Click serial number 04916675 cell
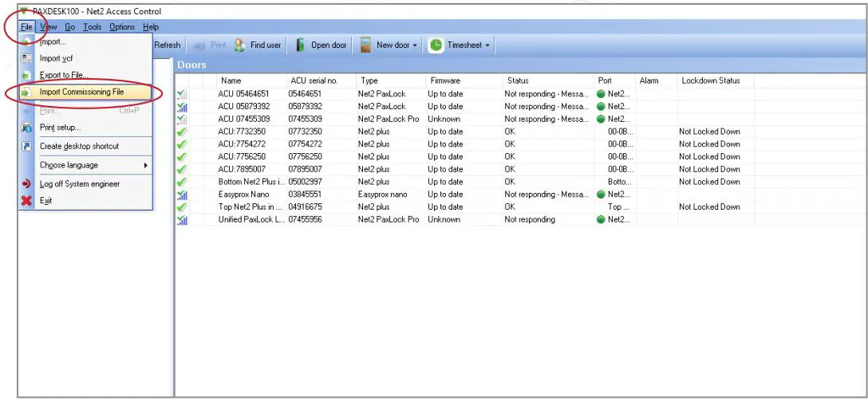Screen dimensions: 868x401 (305, 206)
